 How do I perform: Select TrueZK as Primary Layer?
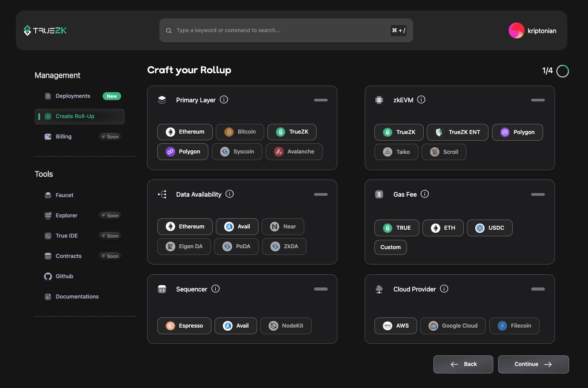[x=292, y=132]
